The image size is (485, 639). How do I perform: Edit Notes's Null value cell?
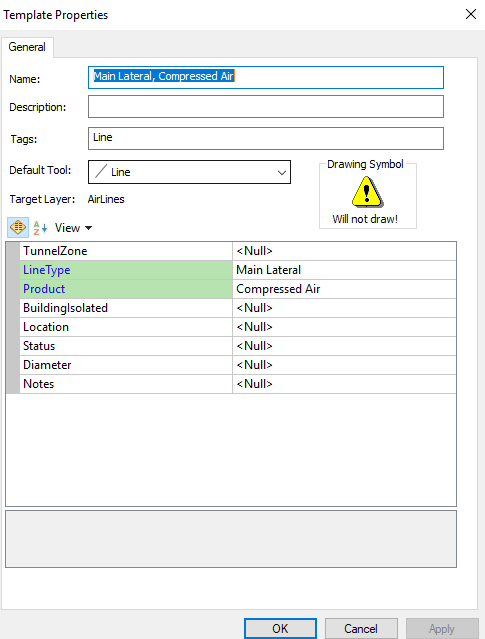tap(344, 384)
